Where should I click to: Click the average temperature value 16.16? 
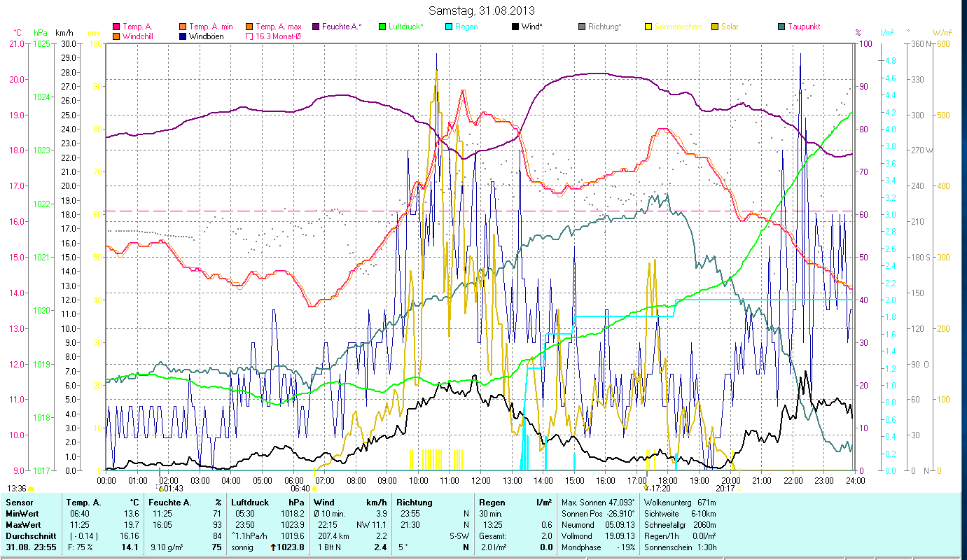(129, 536)
